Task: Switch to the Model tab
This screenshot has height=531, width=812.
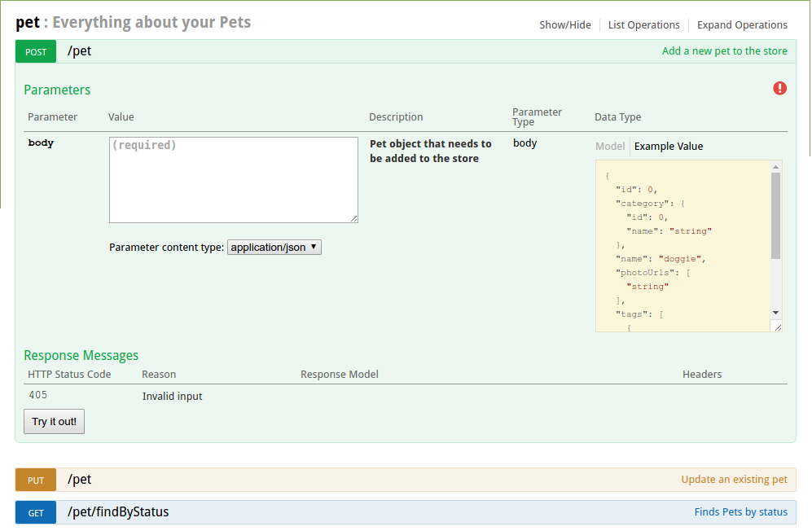Action: tap(610, 147)
